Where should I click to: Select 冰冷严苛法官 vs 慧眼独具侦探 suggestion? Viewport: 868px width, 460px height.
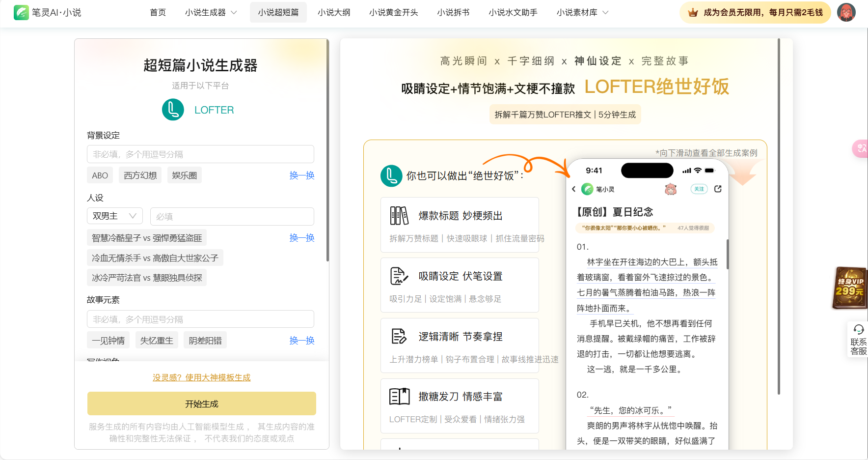[x=147, y=278]
